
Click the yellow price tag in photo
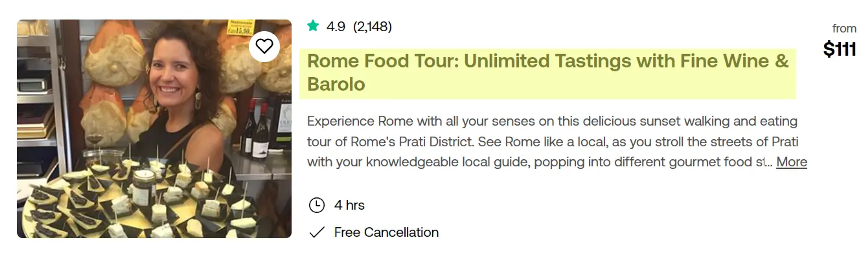click(x=240, y=27)
